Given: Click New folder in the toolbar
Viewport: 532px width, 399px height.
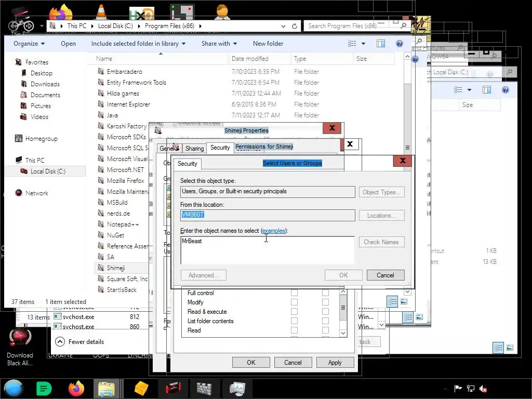Looking at the screenshot, I should point(268,44).
